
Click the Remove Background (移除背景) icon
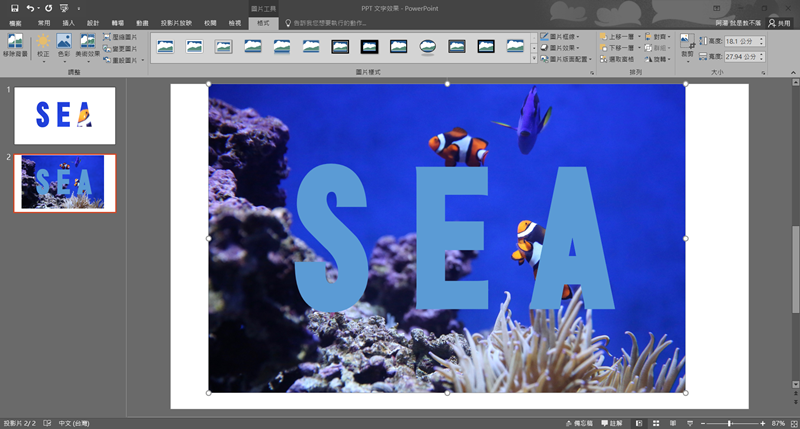coord(15,41)
